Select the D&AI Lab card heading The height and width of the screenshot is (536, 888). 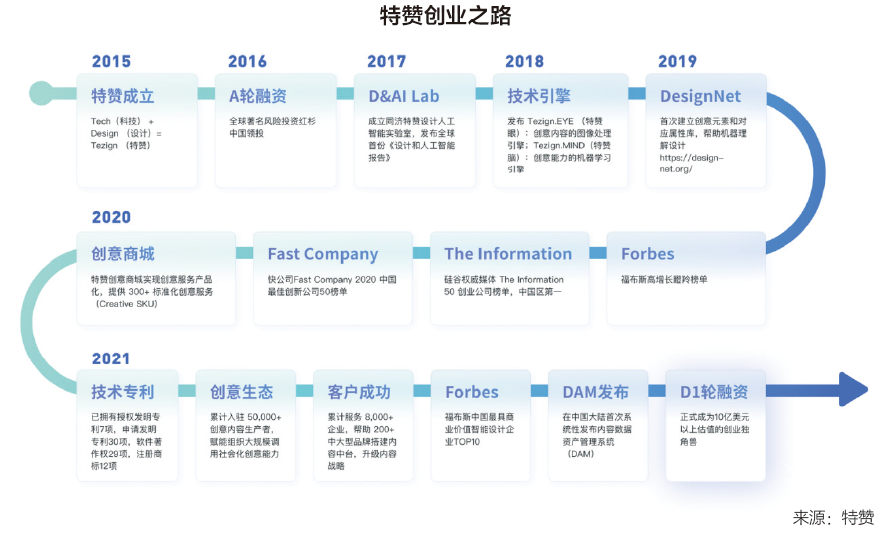tap(404, 96)
